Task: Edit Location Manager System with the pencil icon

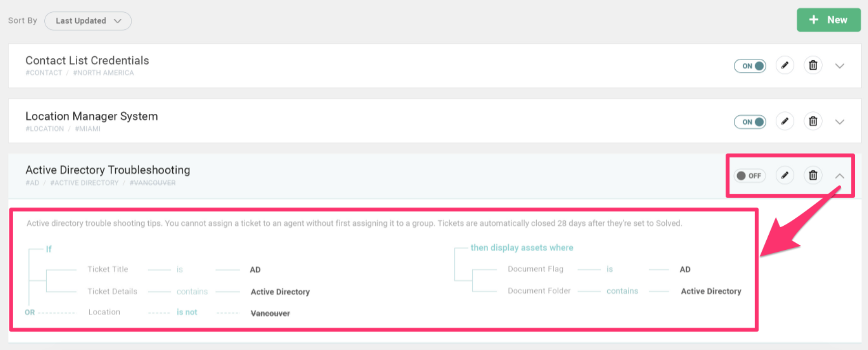Action: (x=785, y=121)
